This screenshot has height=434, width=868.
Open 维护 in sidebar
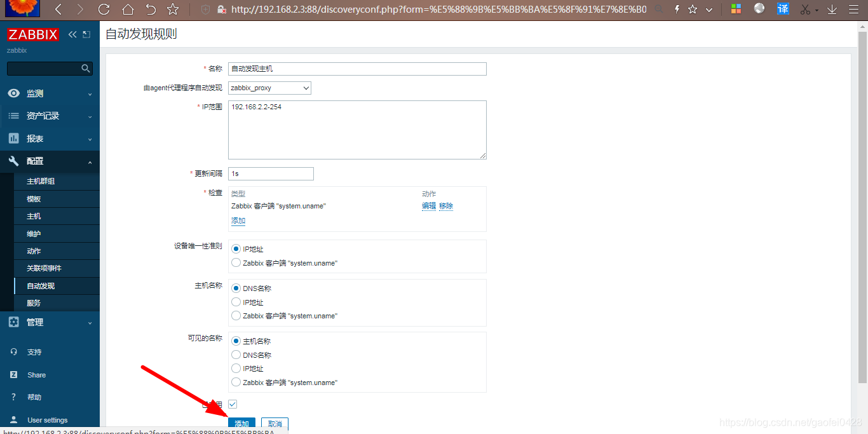coord(34,234)
